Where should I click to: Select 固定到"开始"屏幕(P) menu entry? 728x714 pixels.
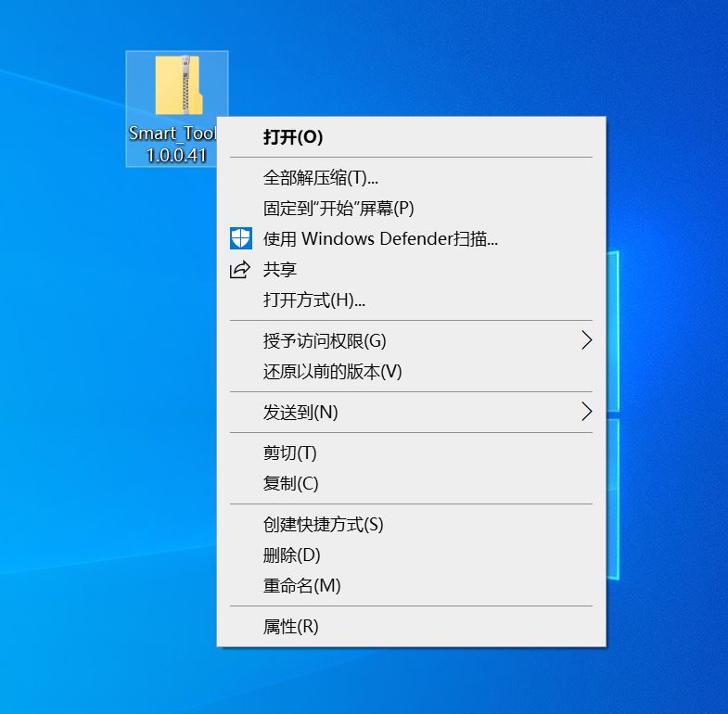338,209
